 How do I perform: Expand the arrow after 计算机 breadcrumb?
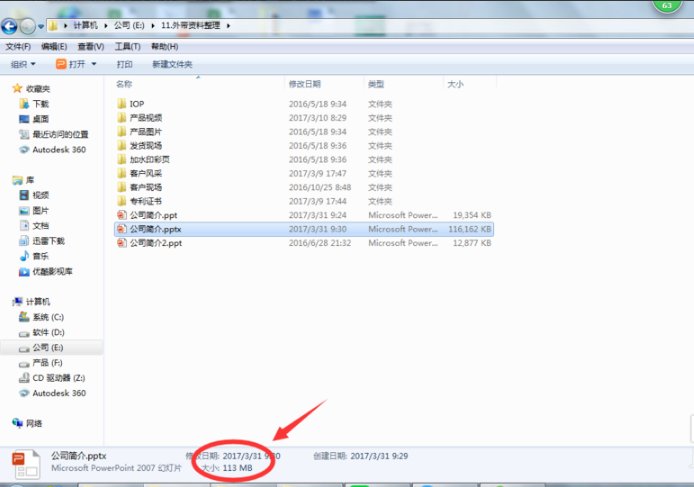[106, 26]
